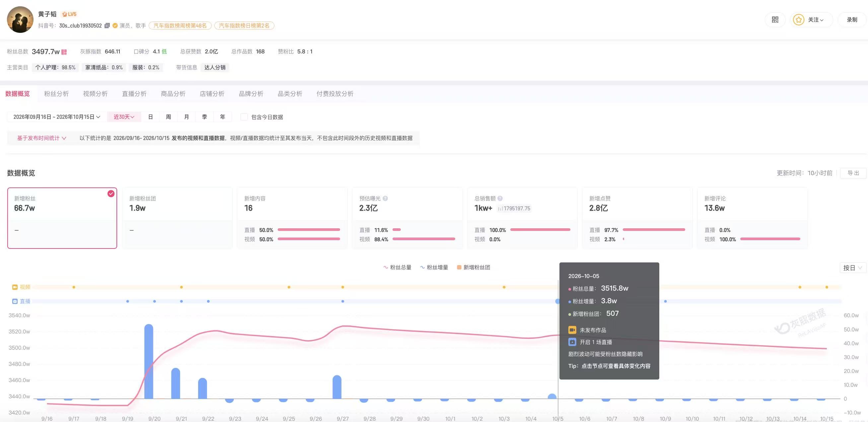This screenshot has width=868, height=422.
Task: Click the 9/20 fan increase bar
Action: 149,362
